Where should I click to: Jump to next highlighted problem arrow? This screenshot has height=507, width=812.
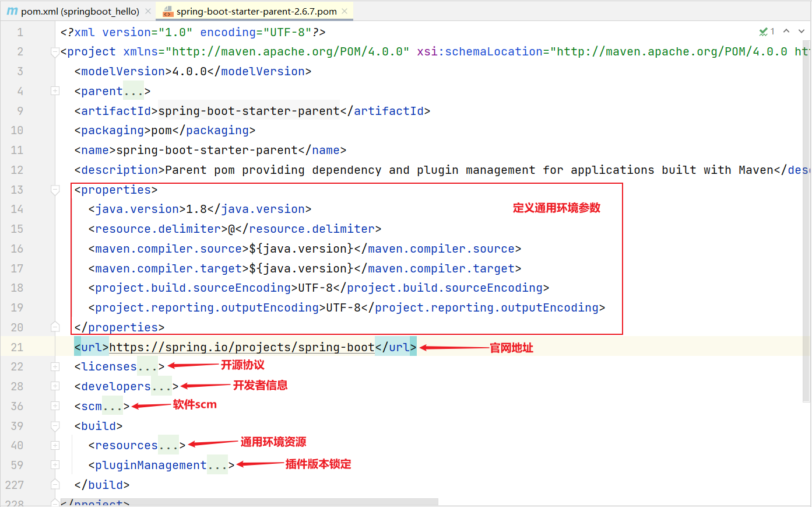[802, 32]
